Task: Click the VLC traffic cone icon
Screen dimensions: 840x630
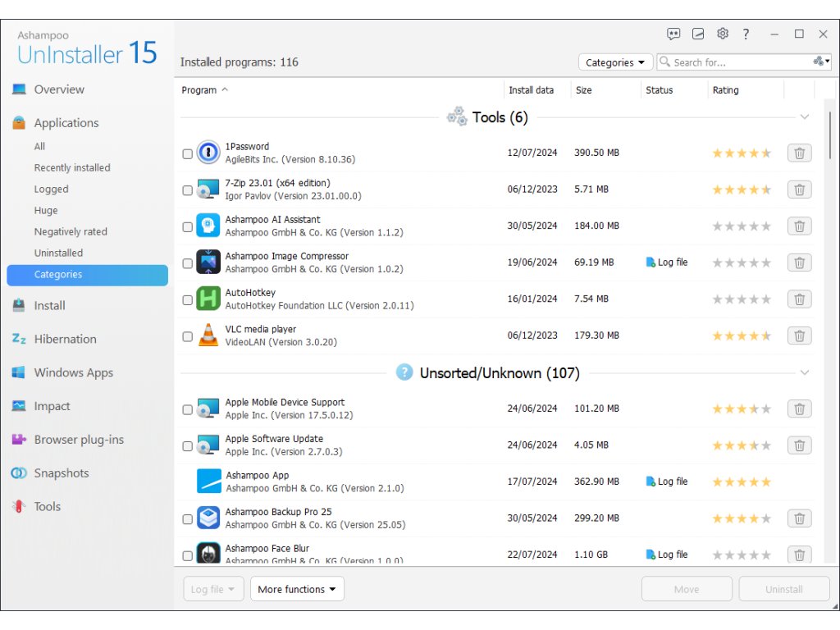Action: click(x=208, y=336)
